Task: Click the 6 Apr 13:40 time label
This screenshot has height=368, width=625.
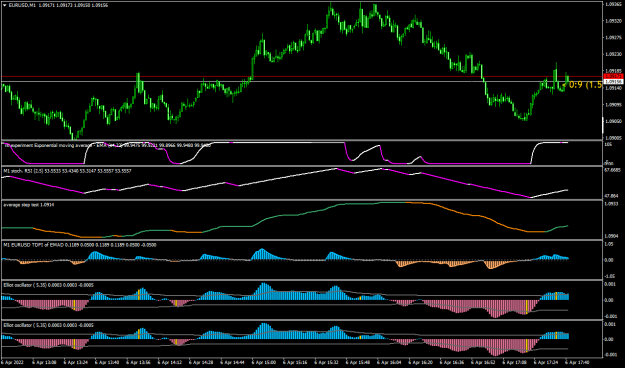Action: (x=107, y=362)
